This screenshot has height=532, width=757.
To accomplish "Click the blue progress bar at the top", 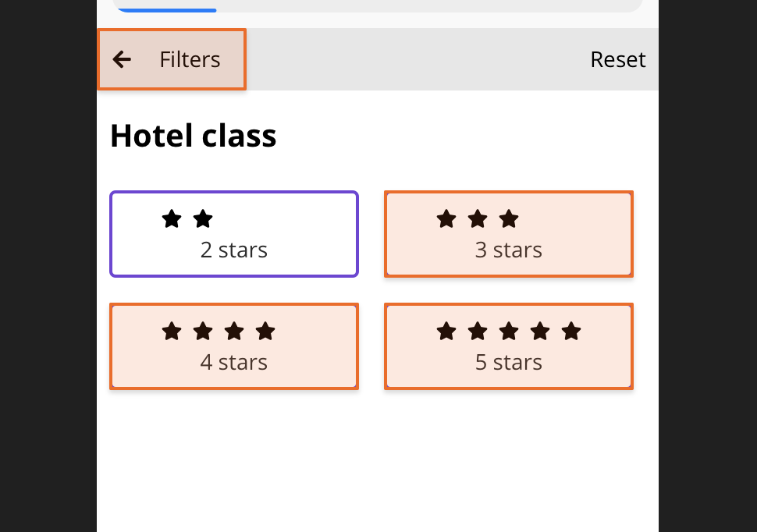I will click(x=166, y=9).
